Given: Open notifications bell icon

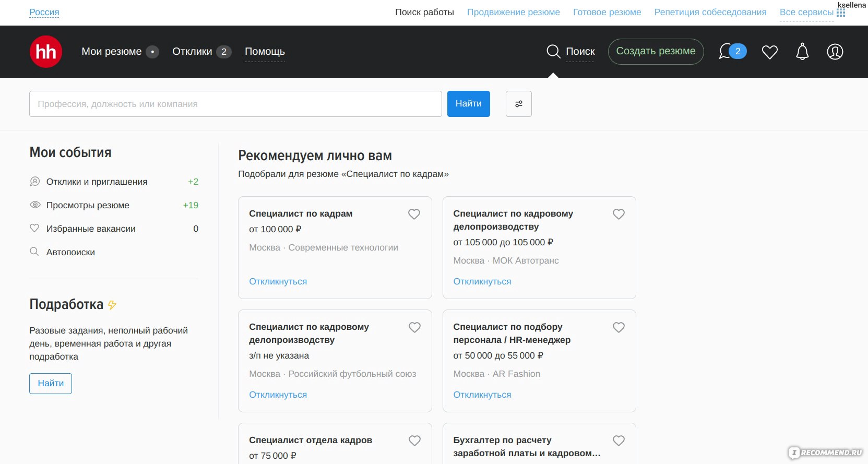Looking at the screenshot, I should pos(802,52).
